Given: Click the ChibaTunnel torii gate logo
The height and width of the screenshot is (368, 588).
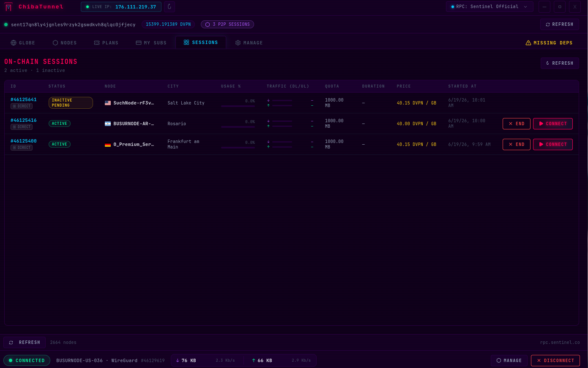Looking at the screenshot, I should (x=8, y=7).
